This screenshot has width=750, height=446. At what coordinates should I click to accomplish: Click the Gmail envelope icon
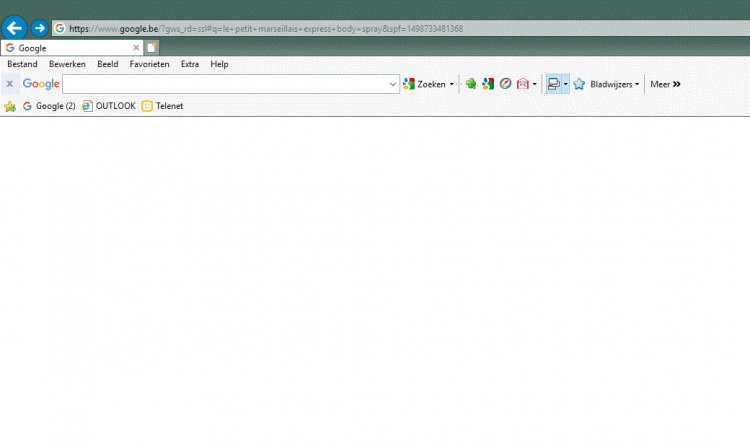tap(522, 84)
